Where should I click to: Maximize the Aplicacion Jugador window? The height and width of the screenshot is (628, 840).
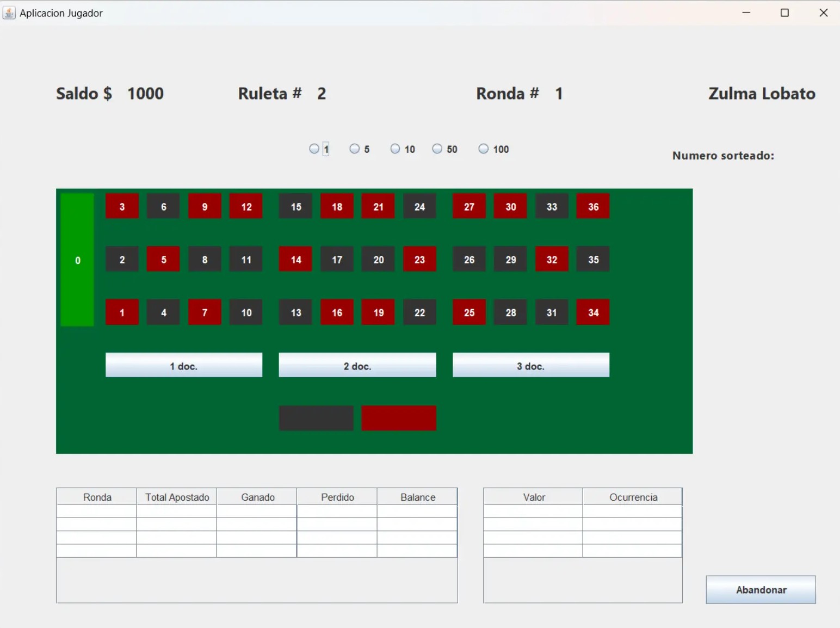(785, 13)
